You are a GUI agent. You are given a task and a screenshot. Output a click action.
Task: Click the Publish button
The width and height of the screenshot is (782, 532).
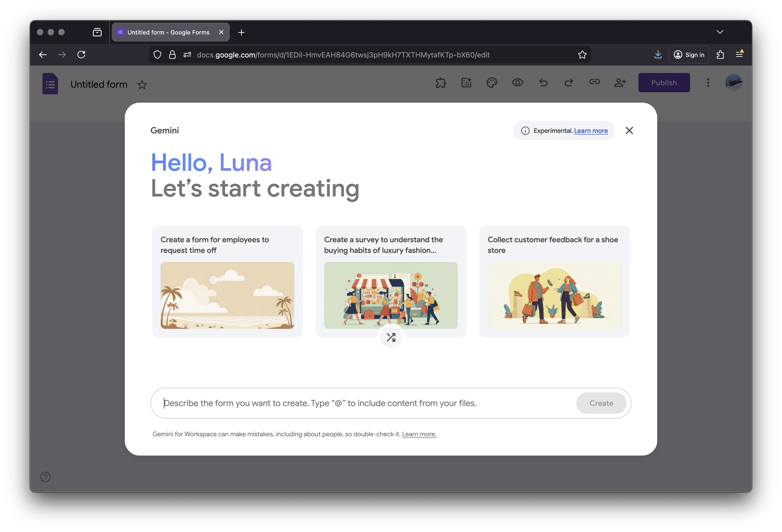(x=664, y=82)
